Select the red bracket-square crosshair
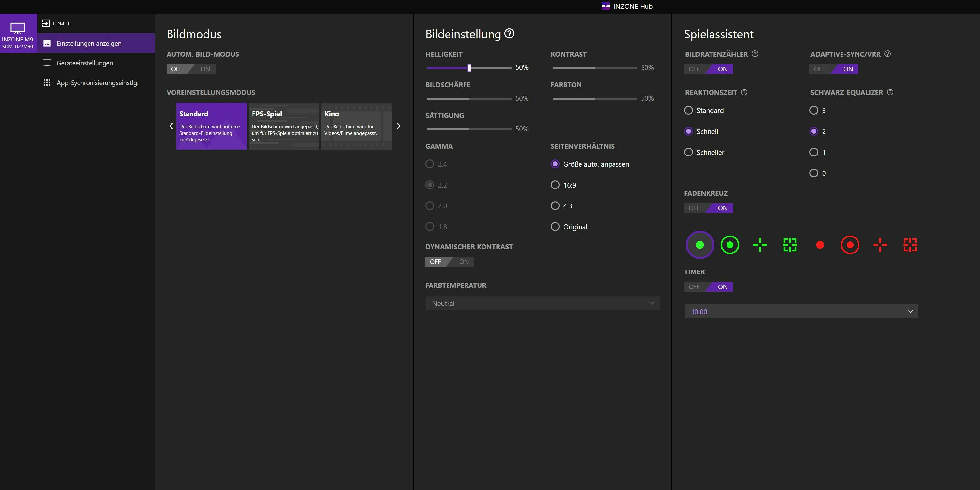 [x=910, y=245]
